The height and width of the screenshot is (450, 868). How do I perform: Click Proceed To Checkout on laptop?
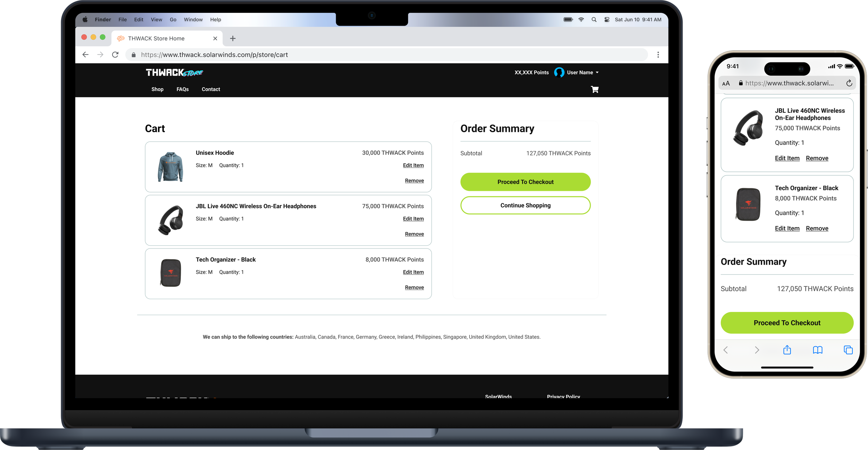525,182
